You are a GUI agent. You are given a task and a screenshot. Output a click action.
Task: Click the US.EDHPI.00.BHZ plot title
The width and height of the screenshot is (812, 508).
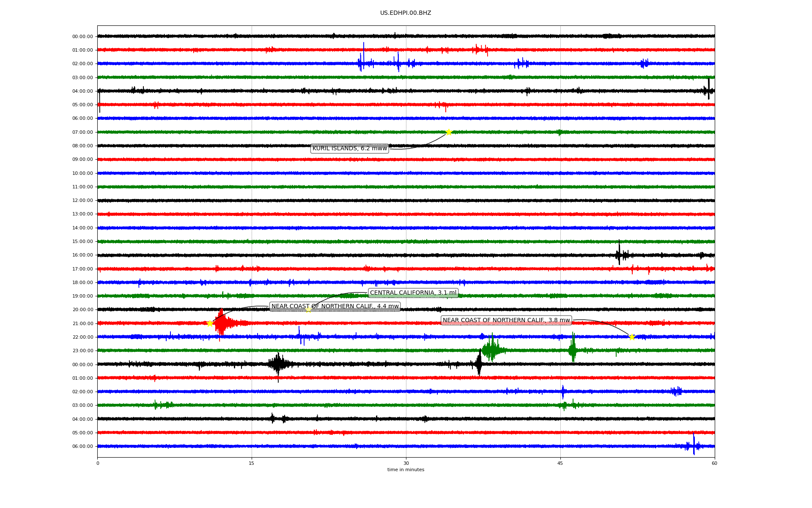click(x=406, y=13)
